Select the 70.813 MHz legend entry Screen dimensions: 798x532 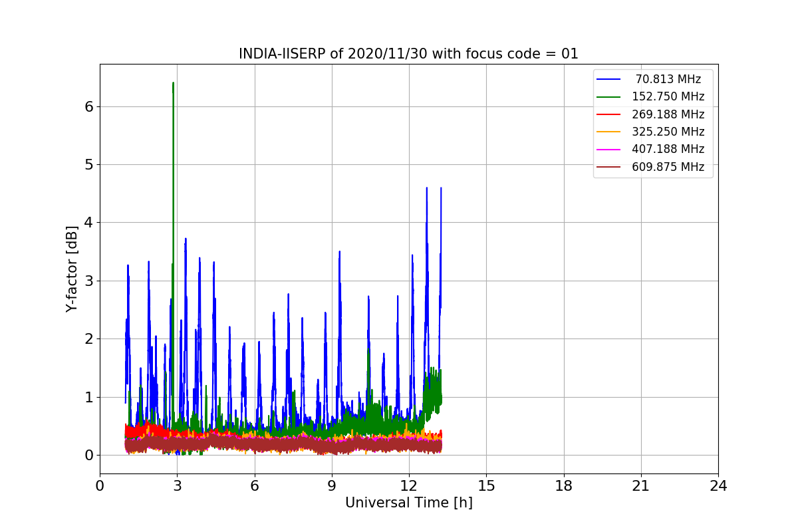[650, 79]
